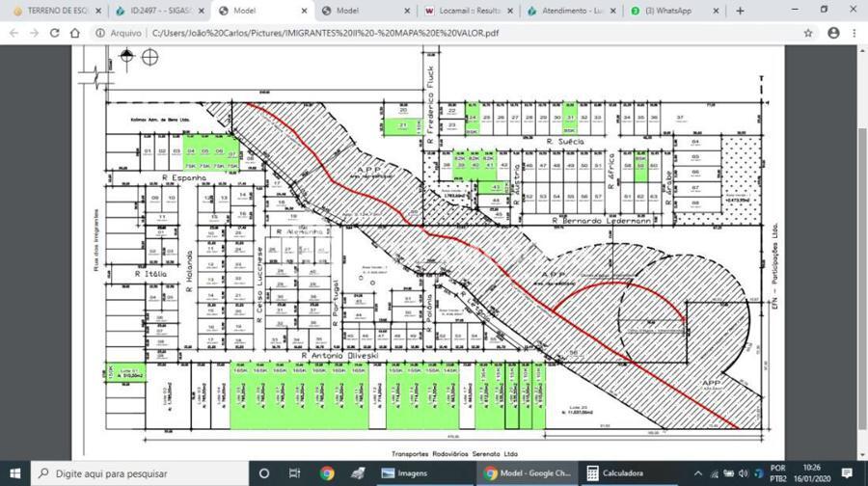Screen dimensions: 868x486
Task: Bookmark this page with the star icon
Action: pyautogui.click(x=808, y=33)
